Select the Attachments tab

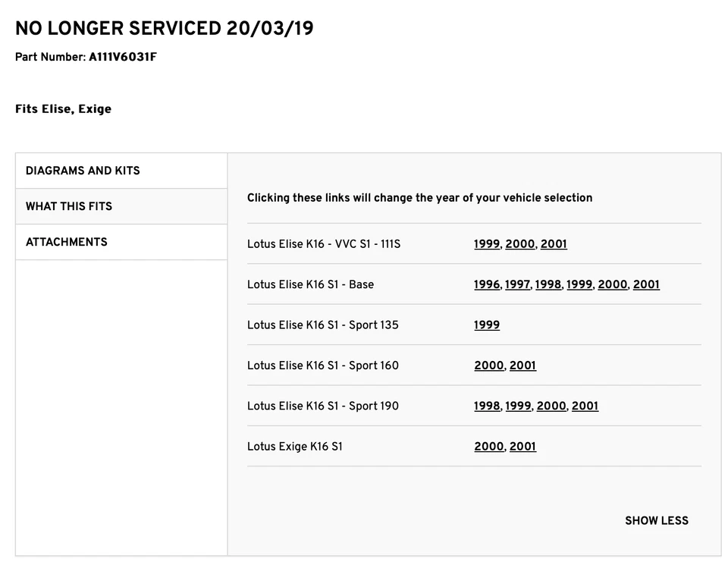point(67,242)
